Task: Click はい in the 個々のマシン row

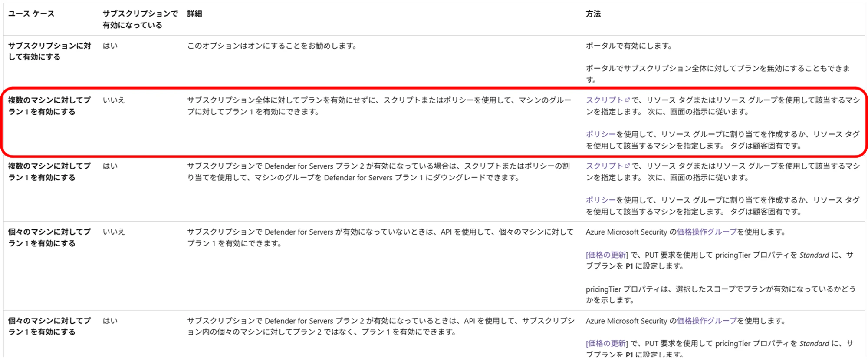Action: pos(110,321)
